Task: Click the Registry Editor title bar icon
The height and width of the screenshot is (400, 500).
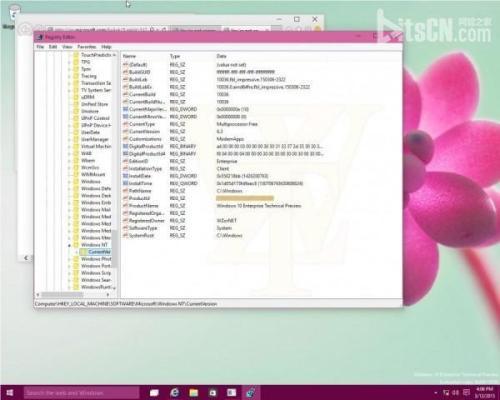Action: (x=40, y=37)
